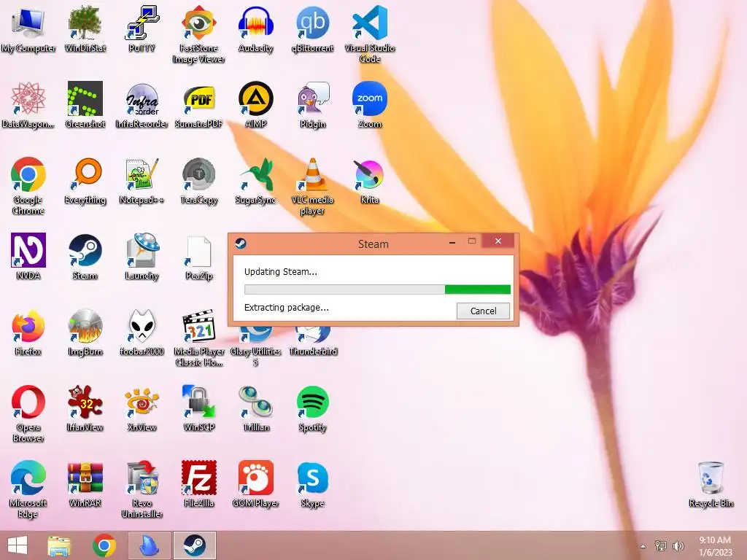Select the InfraRecorder icon
Image resolution: width=747 pixels, height=560 pixels.
click(x=142, y=105)
